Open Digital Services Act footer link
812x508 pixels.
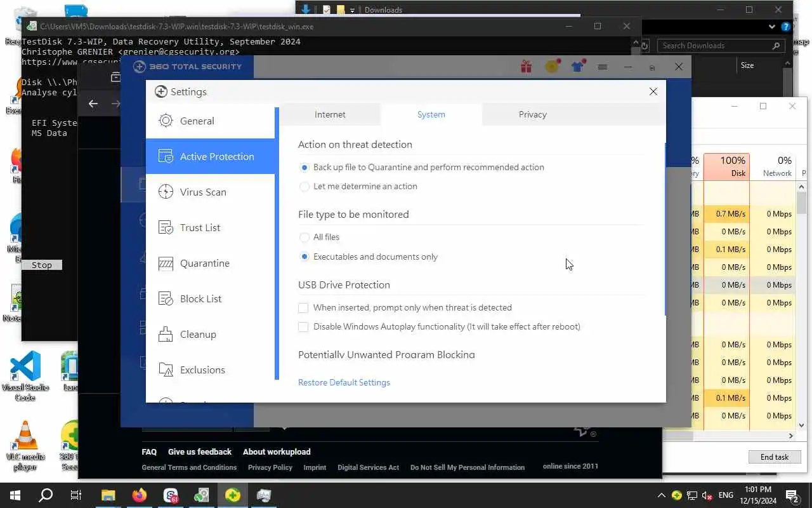click(x=368, y=467)
